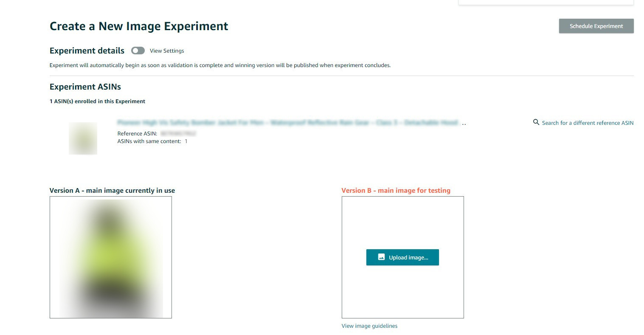Click the blurred Reference ASIN value

[178, 133]
